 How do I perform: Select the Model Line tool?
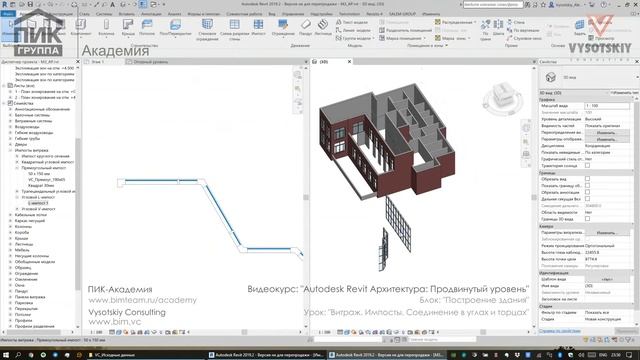pyautogui.click(x=353, y=30)
